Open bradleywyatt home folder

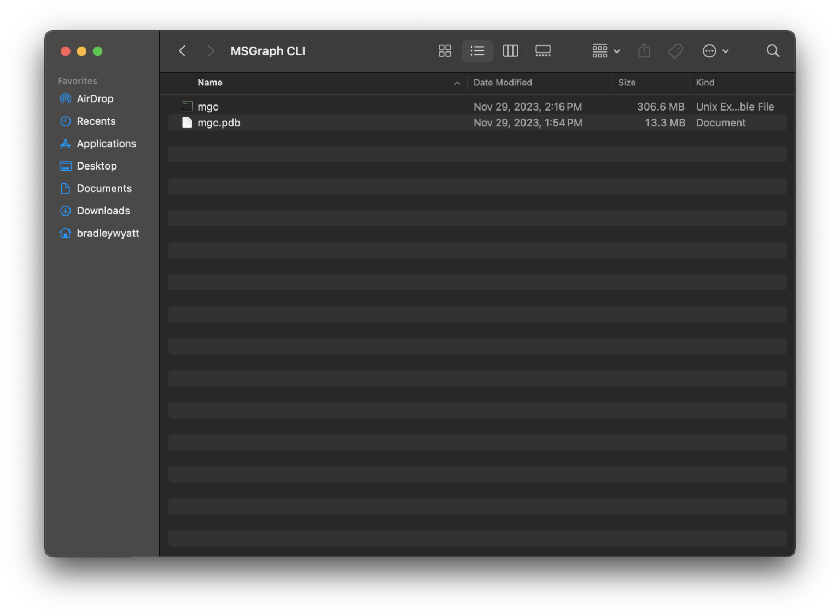108,233
